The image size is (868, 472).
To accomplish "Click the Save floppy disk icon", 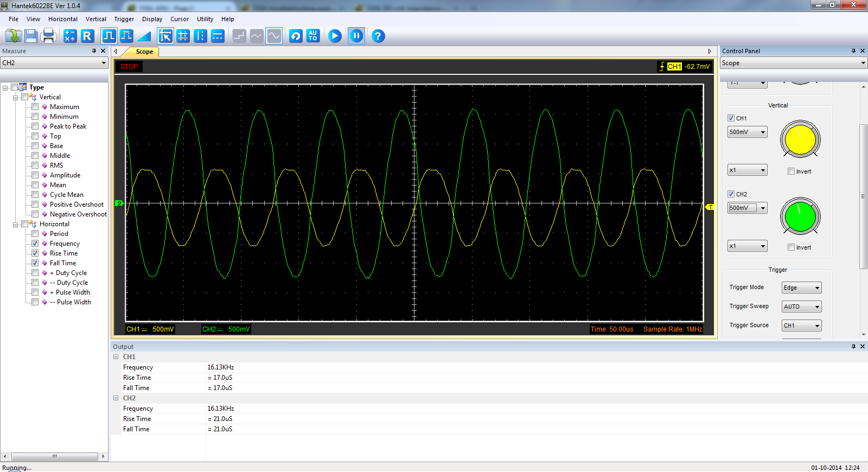I will tap(31, 36).
